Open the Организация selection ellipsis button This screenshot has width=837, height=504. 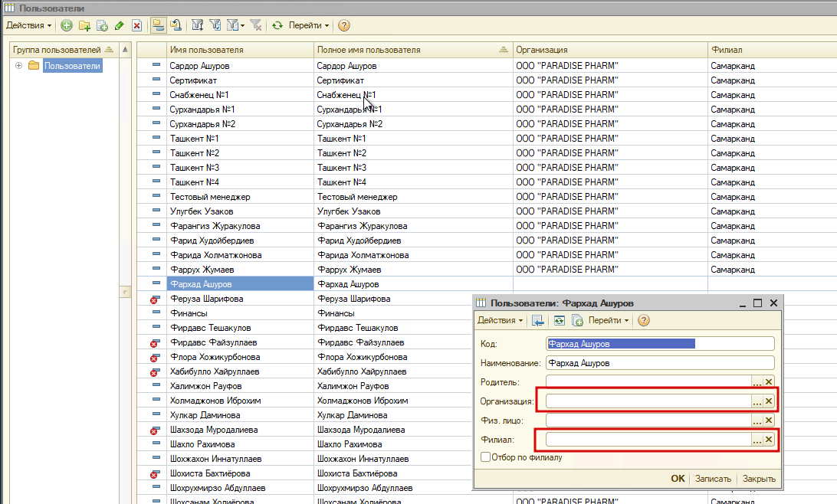[757, 401]
